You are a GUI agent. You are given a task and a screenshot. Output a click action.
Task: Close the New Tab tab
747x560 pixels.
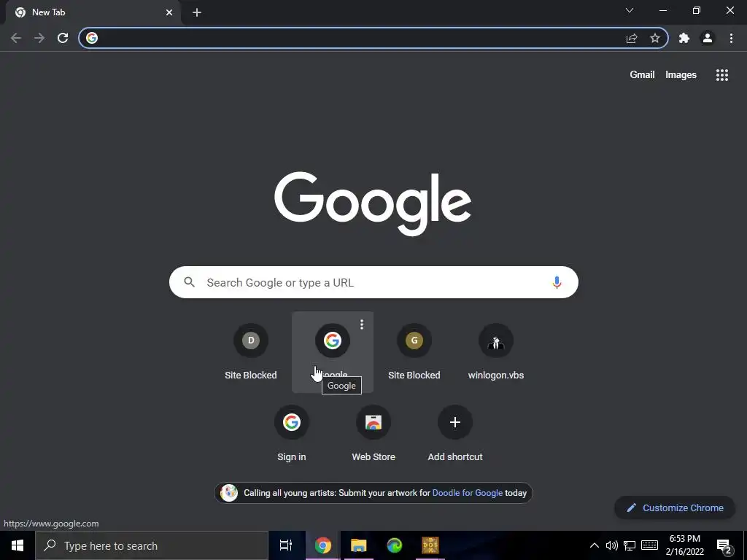coord(169,12)
